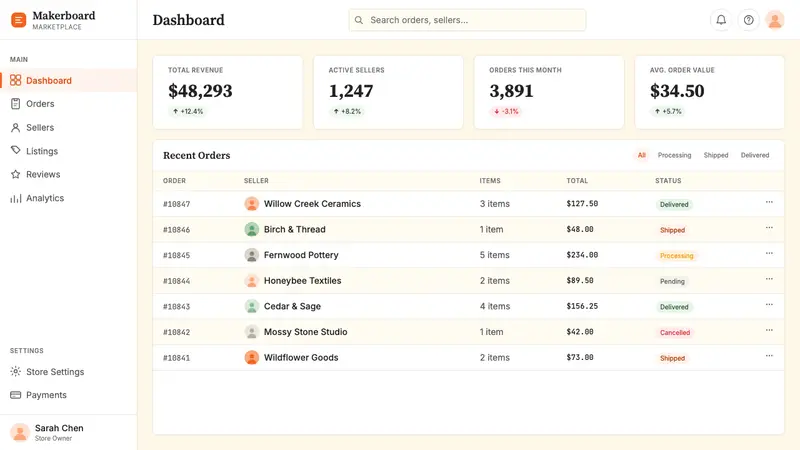The width and height of the screenshot is (800, 450).
Task: Open more options for order #10843
Action: pyautogui.click(x=769, y=305)
